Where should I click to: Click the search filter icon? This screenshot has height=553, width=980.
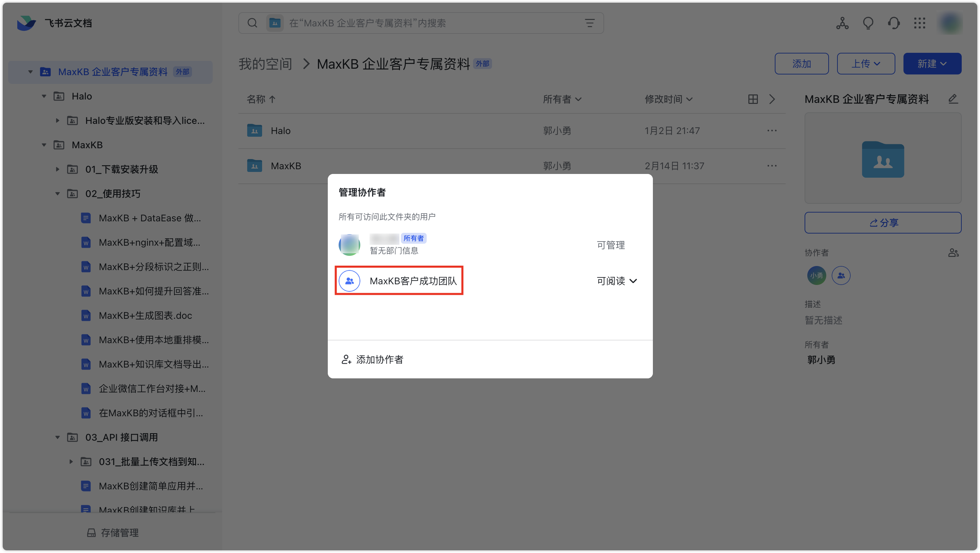tap(589, 23)
